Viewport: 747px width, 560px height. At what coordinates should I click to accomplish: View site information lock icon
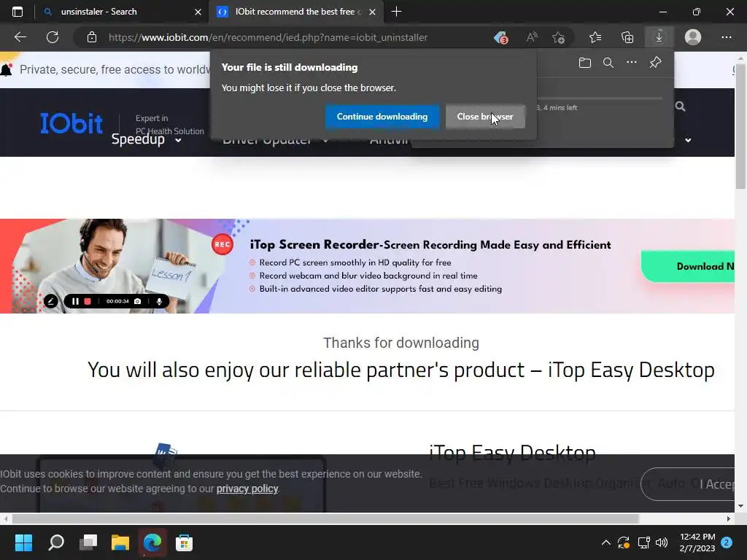[92, 37]
